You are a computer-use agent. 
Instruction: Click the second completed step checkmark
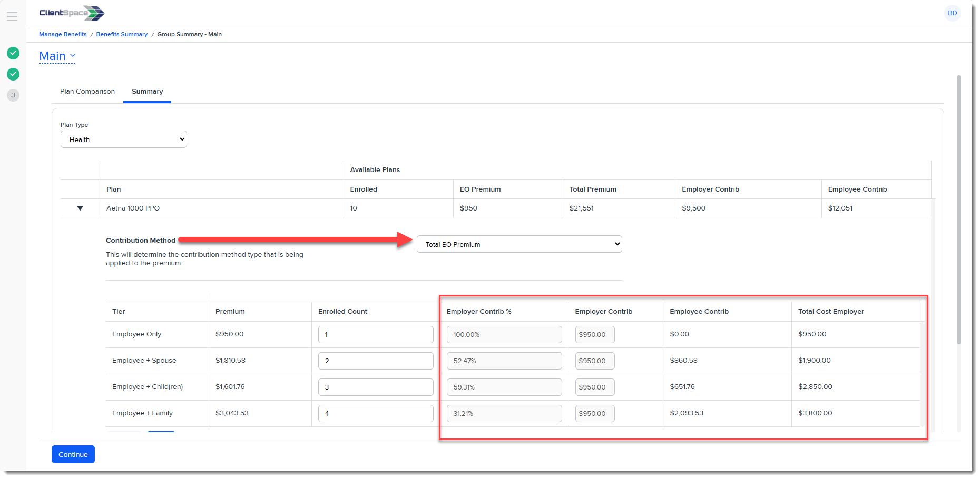13,74
